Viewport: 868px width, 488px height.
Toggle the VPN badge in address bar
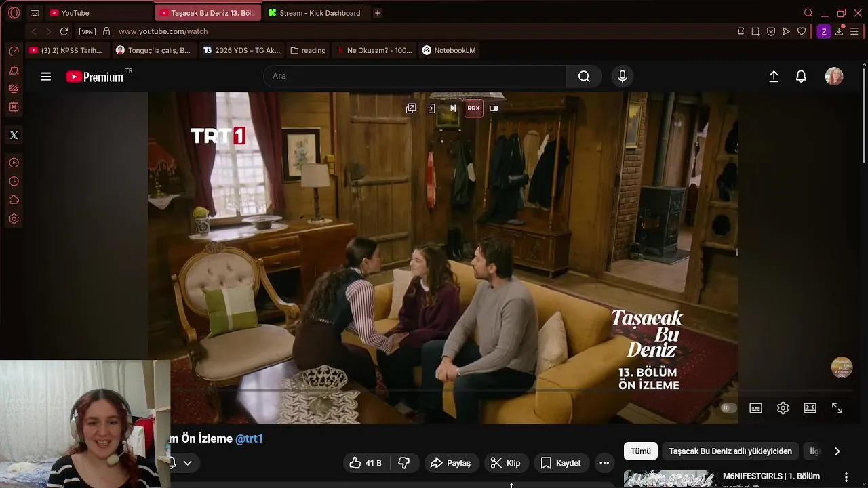87,32
